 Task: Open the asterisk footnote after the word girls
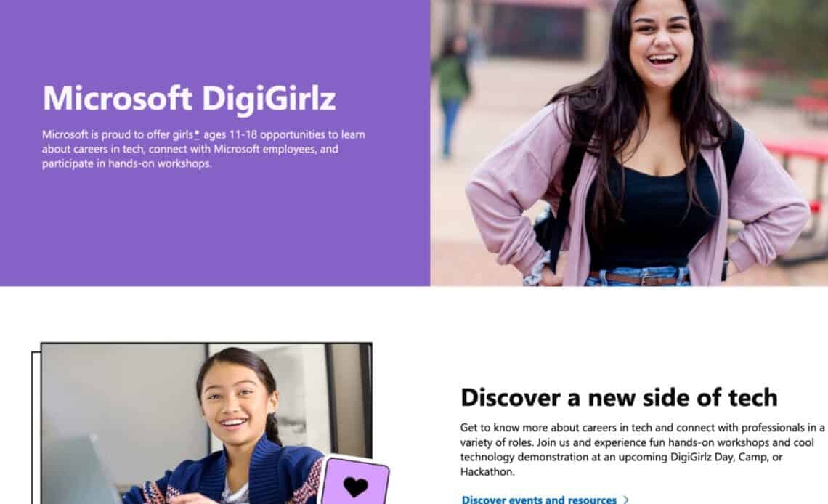coord(196,134)
